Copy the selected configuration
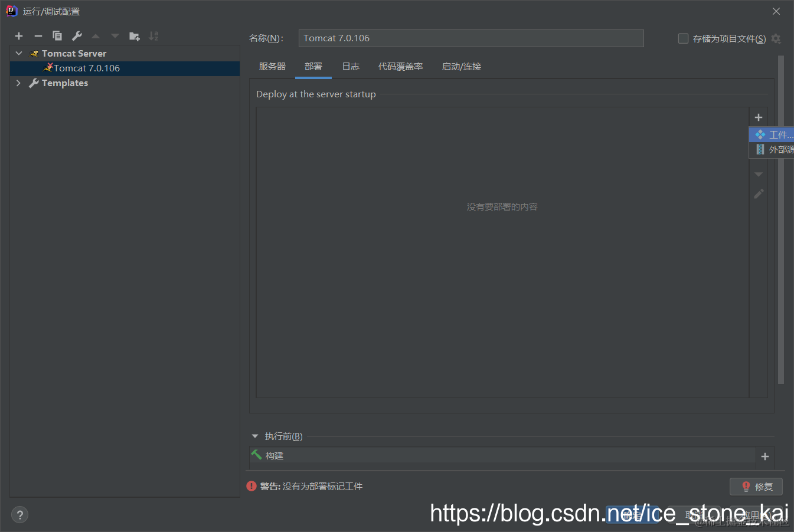Viewport: 794px width, 532px height. pos(57,36)
